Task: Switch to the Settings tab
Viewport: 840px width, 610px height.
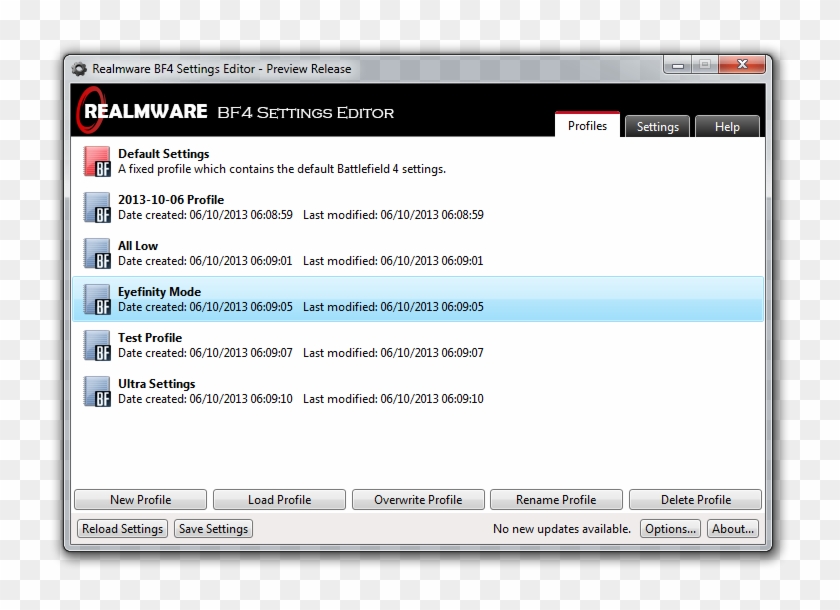Action: click(657, 126)
